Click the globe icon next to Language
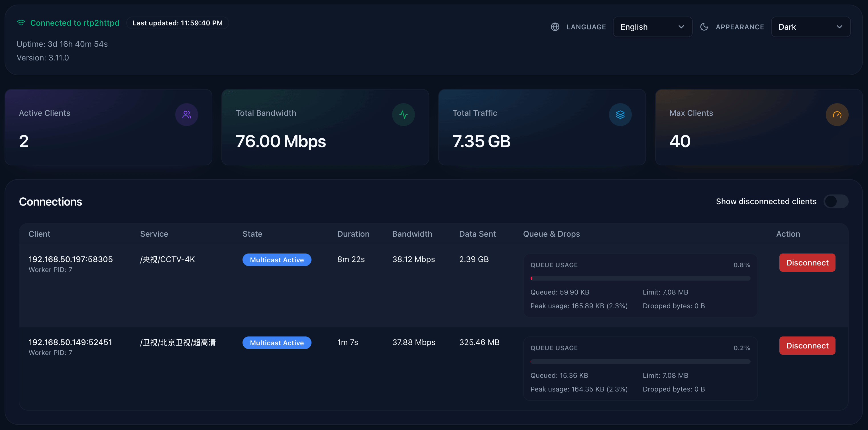 (x=555, y=27)
